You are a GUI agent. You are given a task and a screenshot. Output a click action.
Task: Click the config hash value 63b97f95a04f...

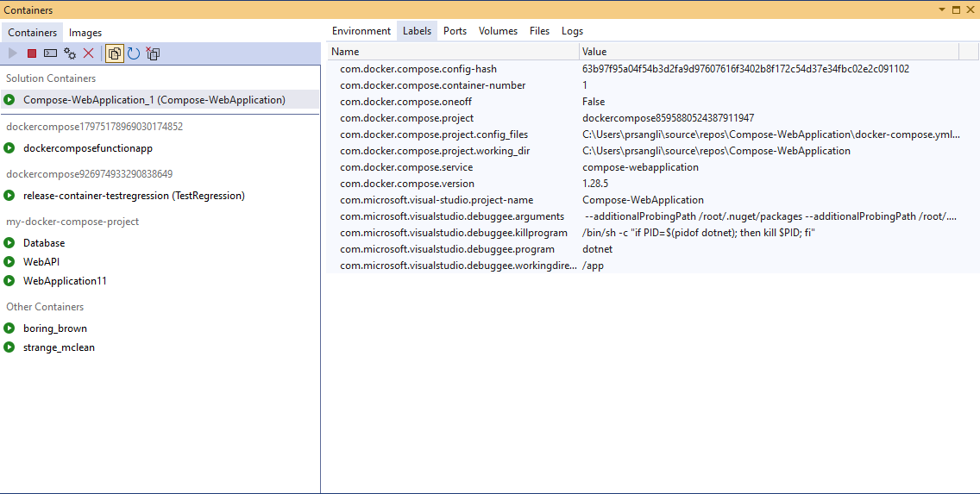point(745,69)
